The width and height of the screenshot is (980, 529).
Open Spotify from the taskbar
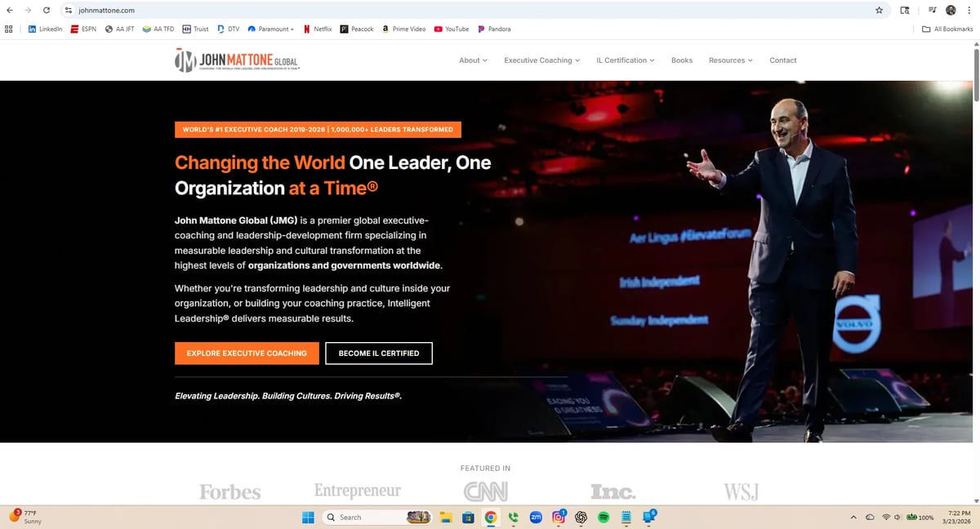pyautogui.click(x=604, y=517)
